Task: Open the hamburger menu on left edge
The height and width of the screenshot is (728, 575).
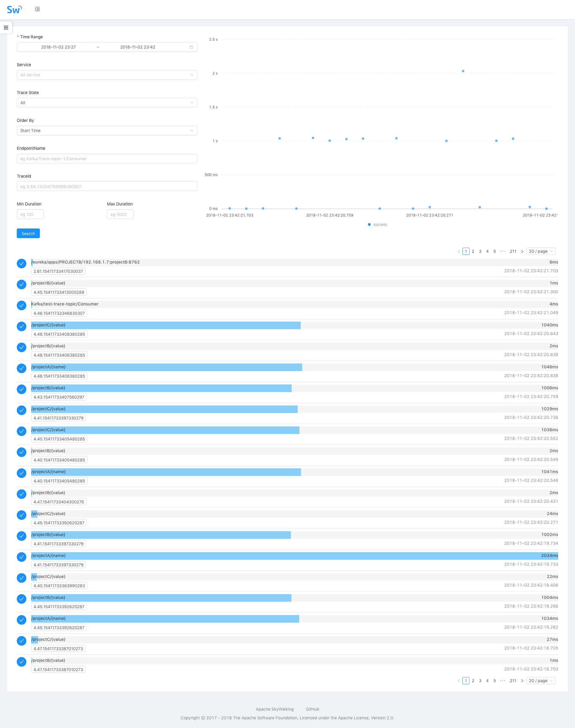Action: point(6,28)
